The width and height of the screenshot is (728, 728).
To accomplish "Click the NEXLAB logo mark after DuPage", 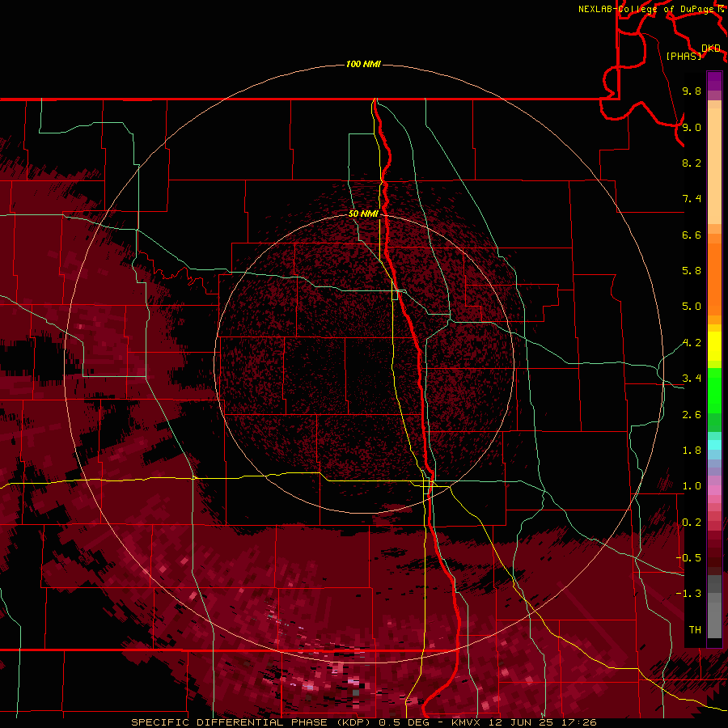I will [721, 8].
